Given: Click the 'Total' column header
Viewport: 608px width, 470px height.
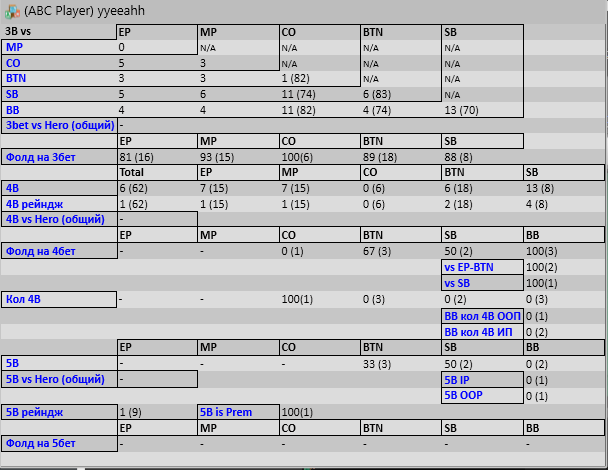Looking at the screenshot, I should coord(131,172).
